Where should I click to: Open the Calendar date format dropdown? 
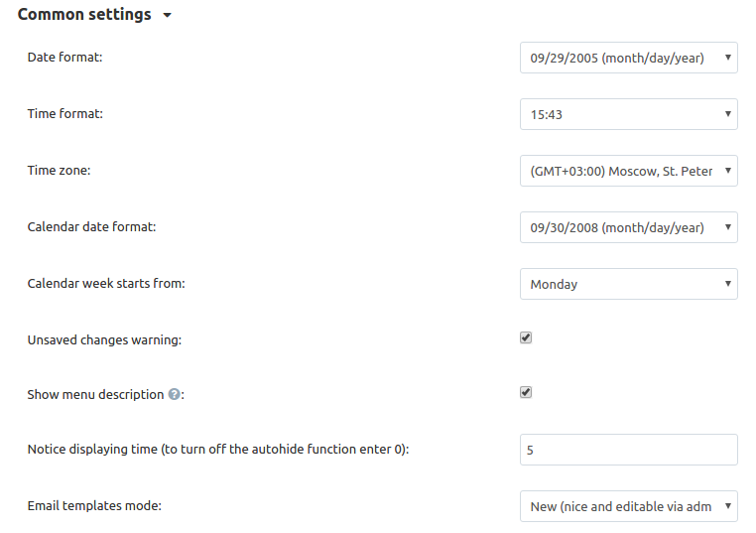coord(629,227)
